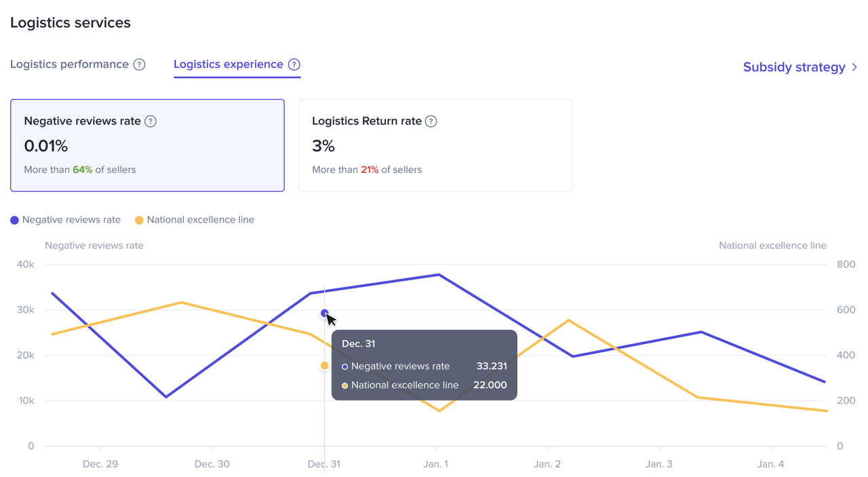Click the Dec. 29 x-axis label
Viewport: 868px width, 477px height.
tap(100, 464)
